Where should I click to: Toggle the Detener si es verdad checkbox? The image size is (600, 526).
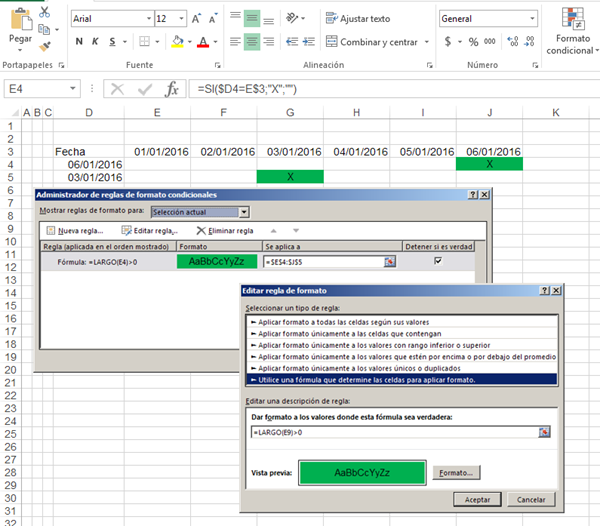pos(436,261)
